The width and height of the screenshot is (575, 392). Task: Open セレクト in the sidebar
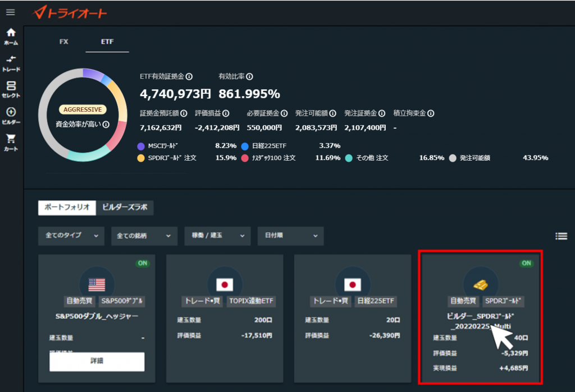[x=11, y=89]
